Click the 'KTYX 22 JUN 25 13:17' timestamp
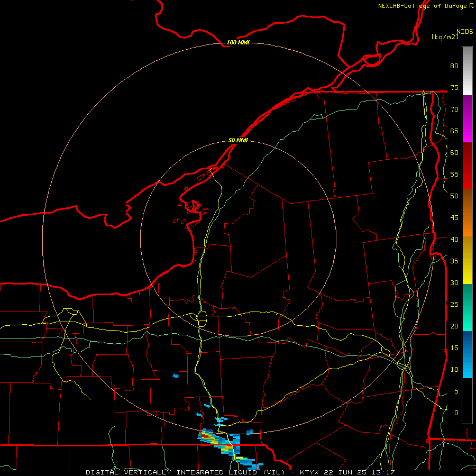The width and height of the screenshot is (476, 476). click(x=347, y=472)
